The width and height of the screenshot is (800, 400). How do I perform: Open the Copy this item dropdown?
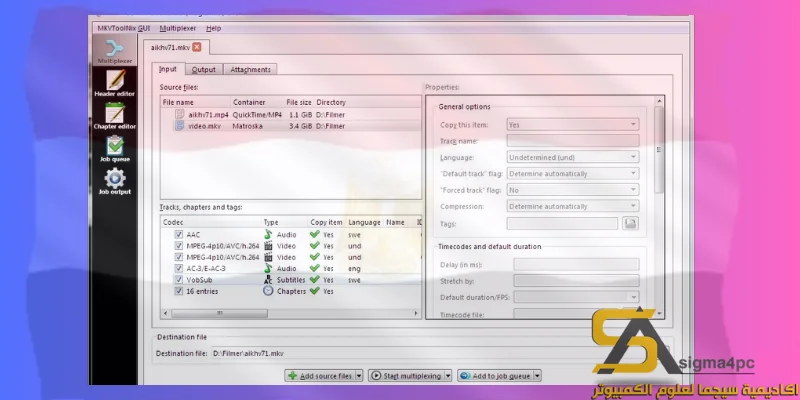(572, 124)
